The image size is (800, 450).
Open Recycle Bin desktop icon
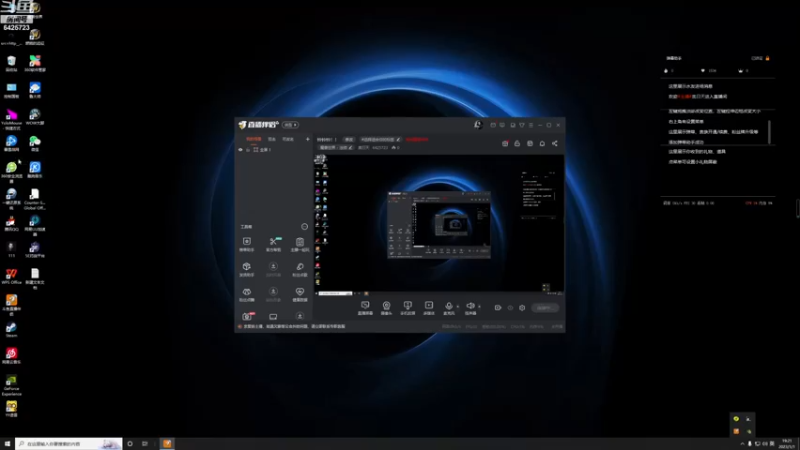[x=11, y=63]
